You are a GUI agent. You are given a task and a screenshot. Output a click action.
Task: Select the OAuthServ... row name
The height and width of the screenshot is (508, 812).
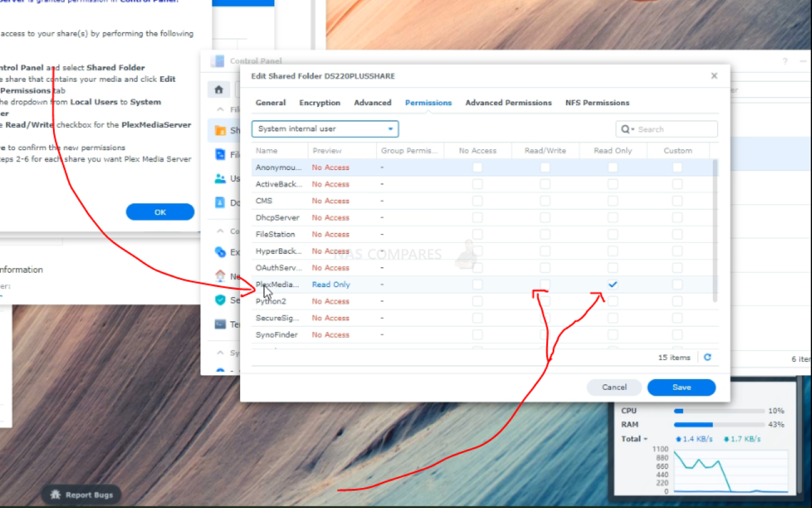point(278,268)
